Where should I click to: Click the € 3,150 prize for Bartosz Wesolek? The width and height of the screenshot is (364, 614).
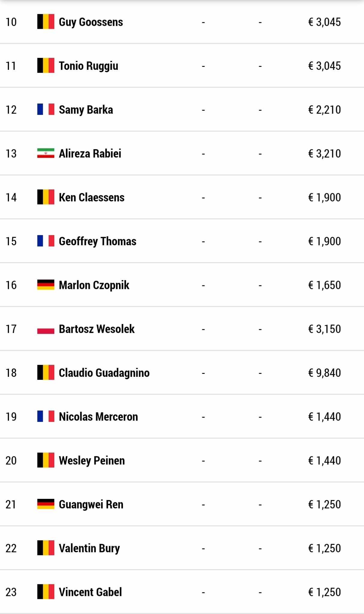click(324, 329)
